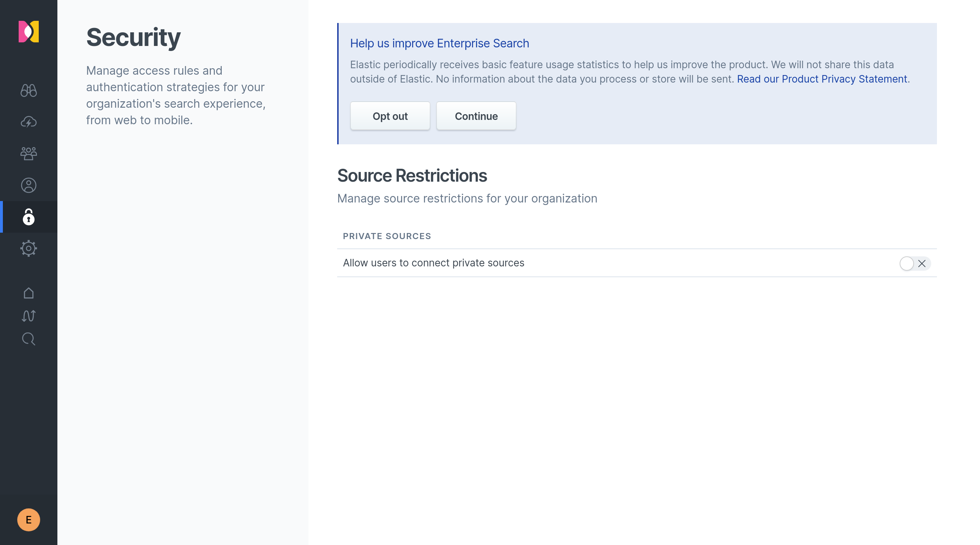Open the Users person-circle icon

(x=29, y=185)
